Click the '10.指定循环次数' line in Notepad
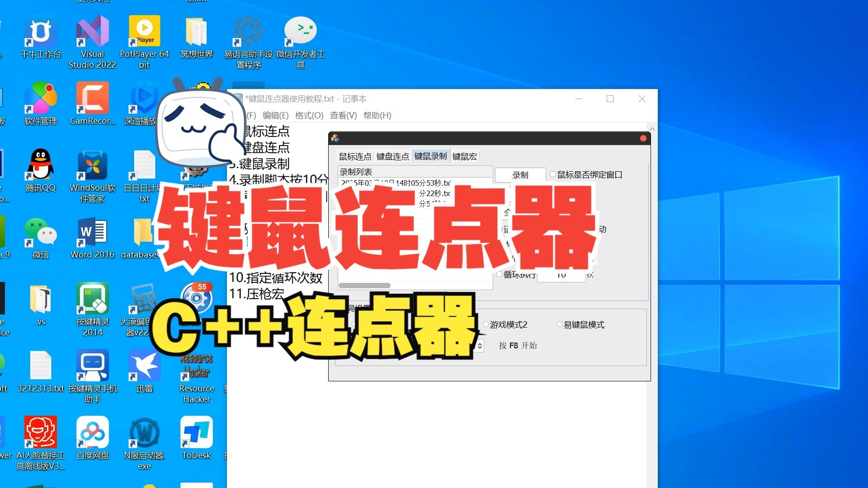 276,277
